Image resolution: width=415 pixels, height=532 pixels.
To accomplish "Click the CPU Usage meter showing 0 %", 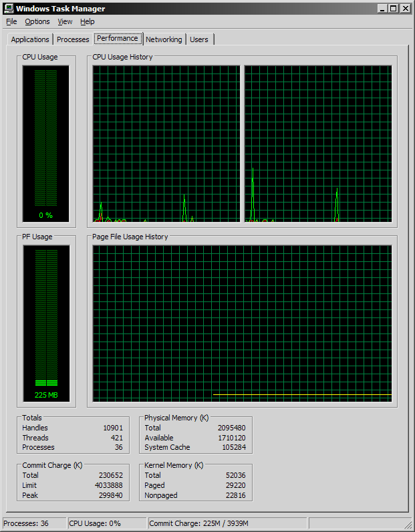I will click(x=46, y=144).
